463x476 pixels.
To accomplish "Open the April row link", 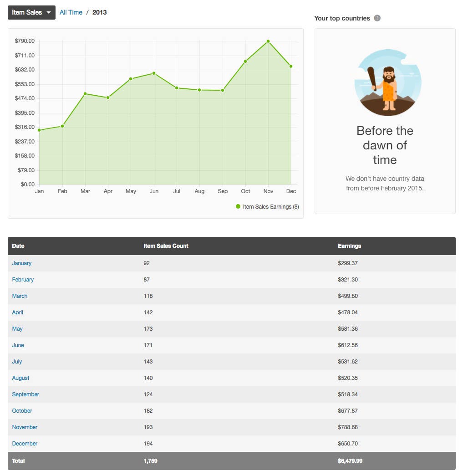I will (18, 312).
